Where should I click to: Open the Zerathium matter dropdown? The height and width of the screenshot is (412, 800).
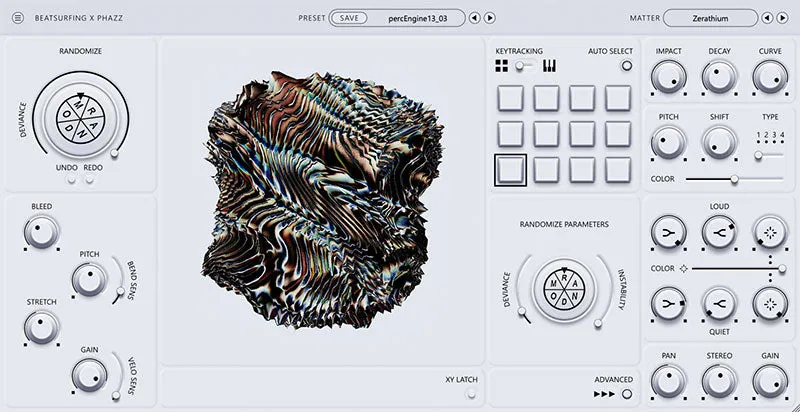pyautogui.click(x=710, y=18)
